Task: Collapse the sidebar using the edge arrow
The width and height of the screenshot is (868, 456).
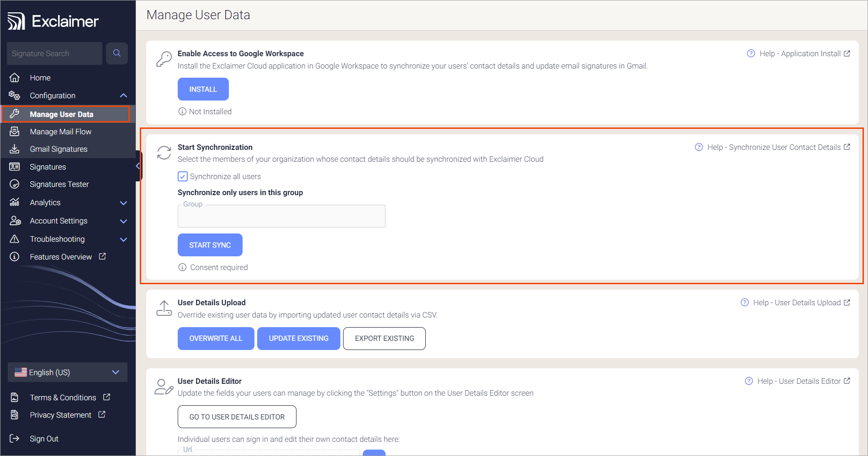Action: coord(138,166)
